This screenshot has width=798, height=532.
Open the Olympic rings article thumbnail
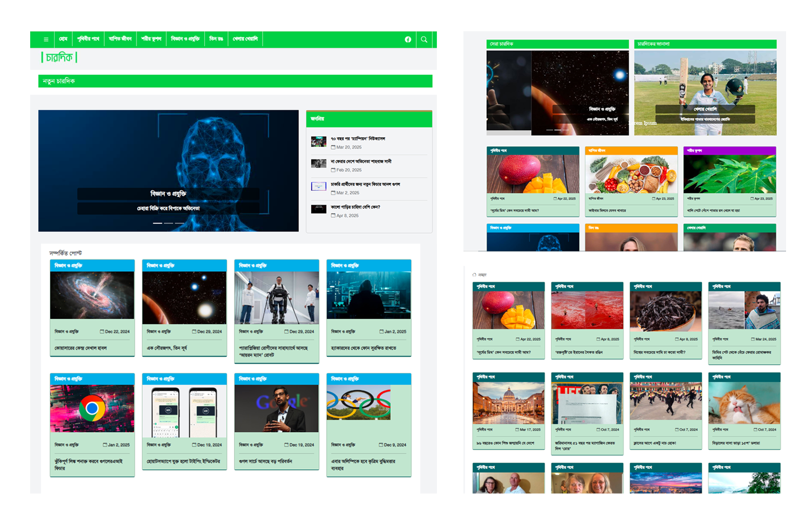[358, 404]
